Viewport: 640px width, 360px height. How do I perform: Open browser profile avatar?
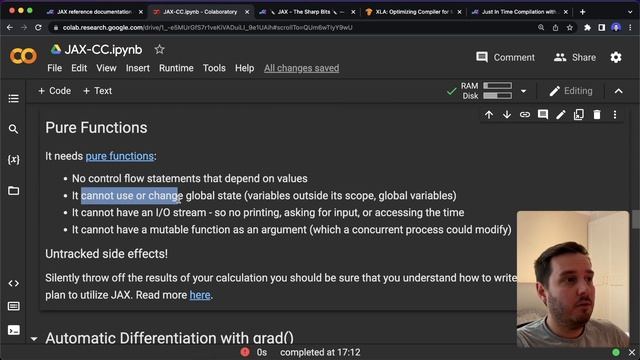[616, 27]
